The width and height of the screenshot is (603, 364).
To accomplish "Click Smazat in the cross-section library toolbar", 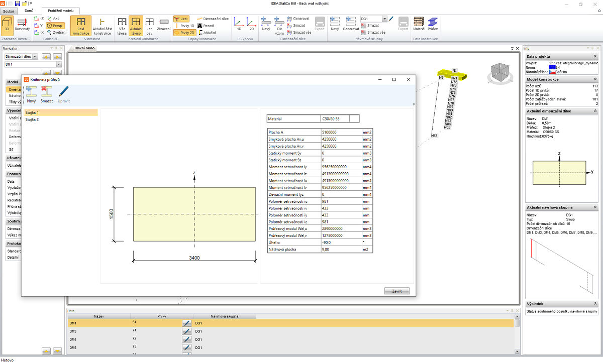I will pos(47,94).
